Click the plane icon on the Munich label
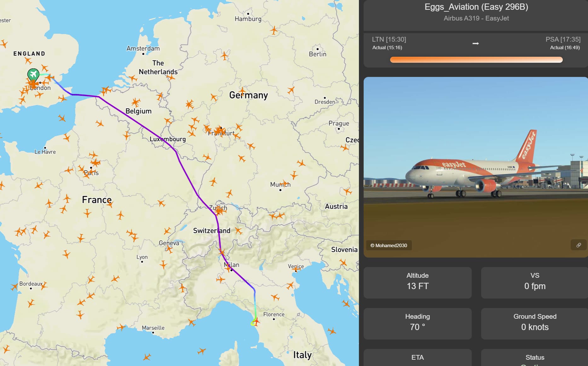This screenshot has width=588, height=366. click(x=285, y=183)
